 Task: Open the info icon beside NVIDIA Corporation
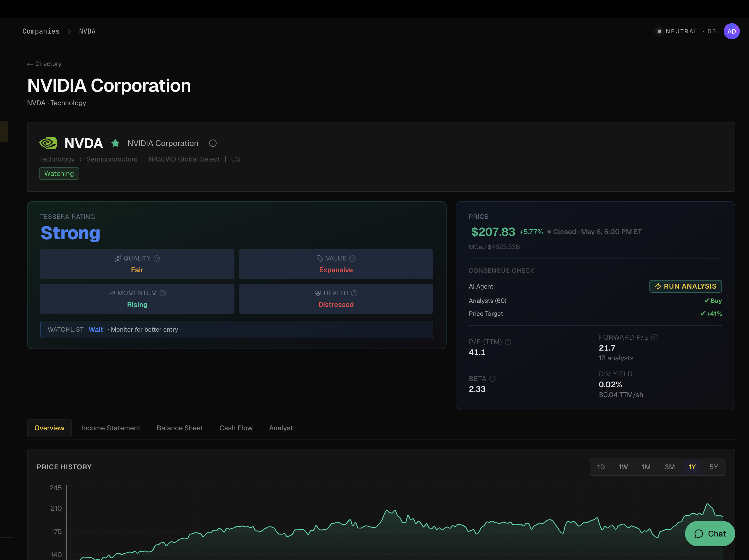coord(213,143)
